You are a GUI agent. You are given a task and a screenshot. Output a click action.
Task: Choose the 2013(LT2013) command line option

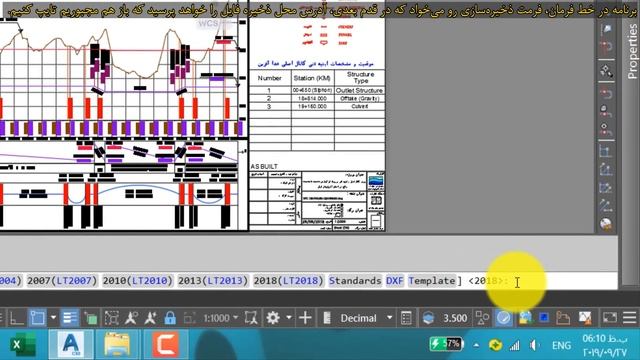(x=213, y=281)
